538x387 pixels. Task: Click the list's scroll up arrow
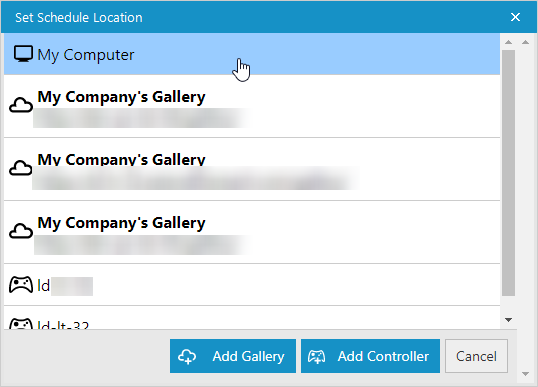point(508,42)
